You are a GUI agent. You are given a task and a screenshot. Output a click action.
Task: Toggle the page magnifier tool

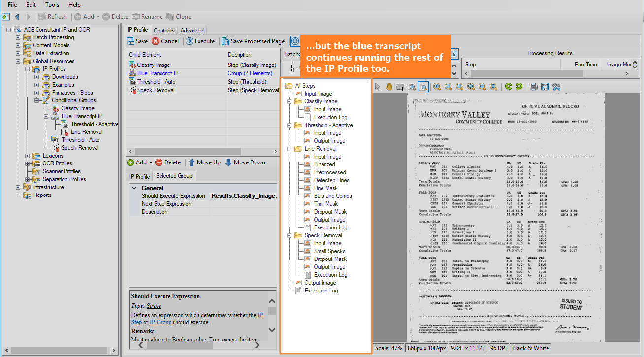pos(423,87)
